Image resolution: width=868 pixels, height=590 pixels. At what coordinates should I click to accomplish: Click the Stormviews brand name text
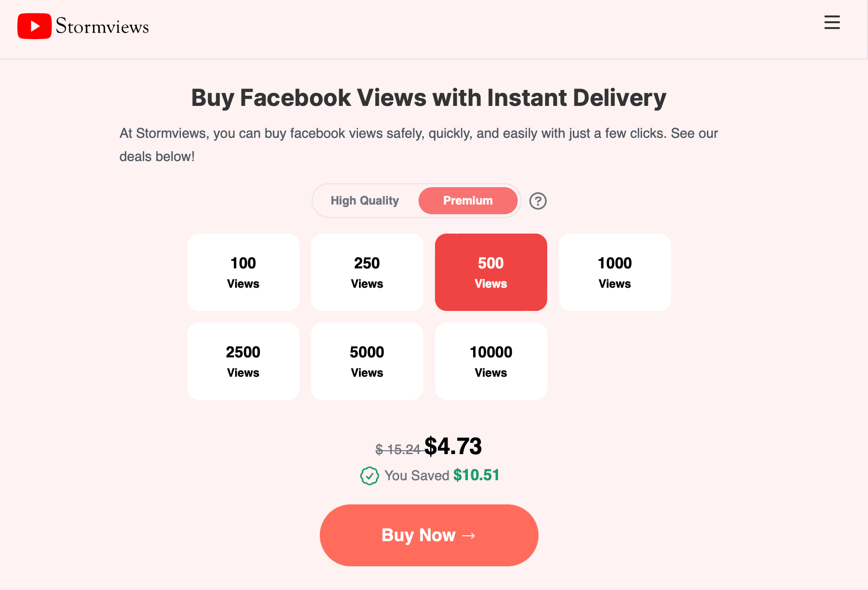pyautogui.click(x=102, y=26)
